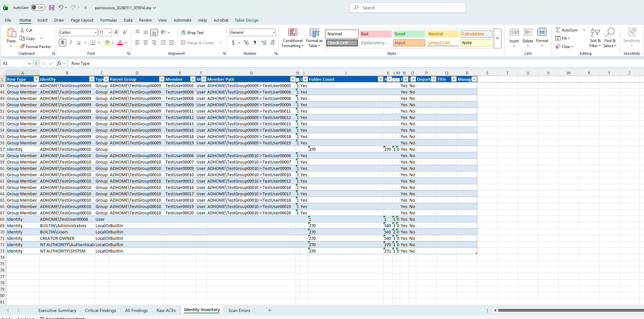Click the Insert Function fx icon
Screen dimensions: 644x319
tap(59, 63)
